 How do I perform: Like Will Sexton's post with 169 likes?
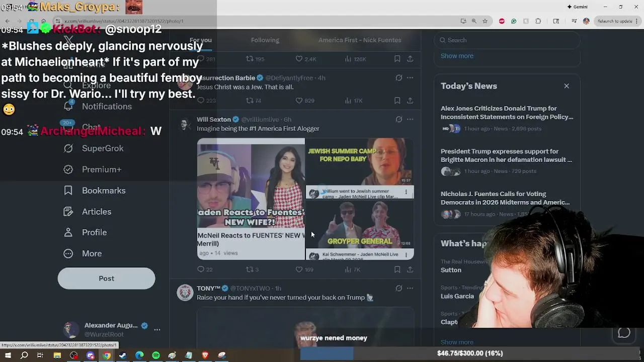click(304, 269)
